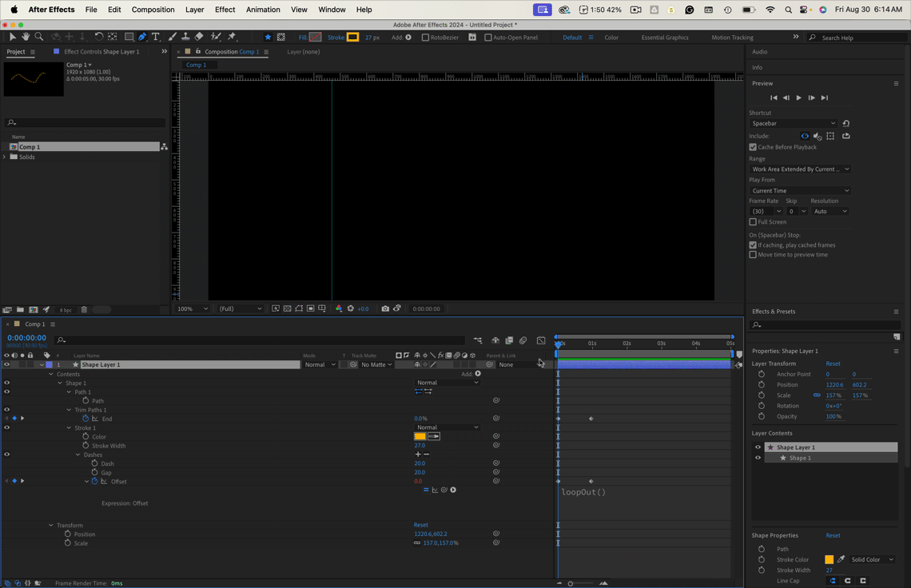
Task: Expand the Solids folder
Action: pyautogui.click(x=5, y=157)
